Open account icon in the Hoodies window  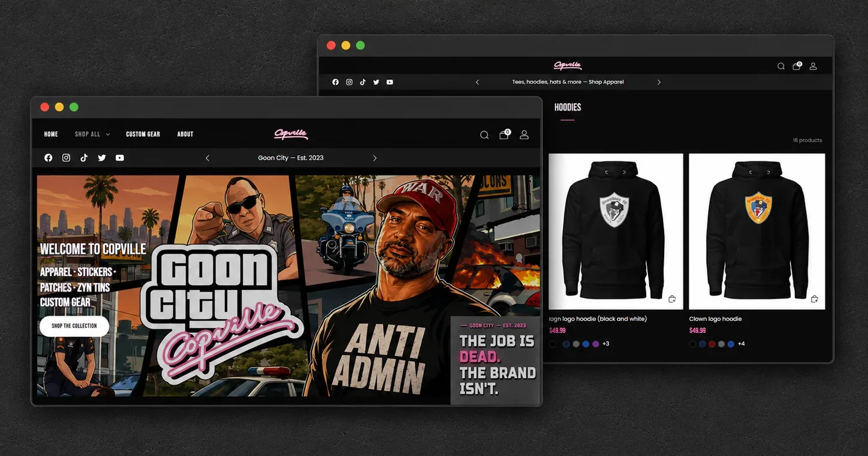(813, 66)
